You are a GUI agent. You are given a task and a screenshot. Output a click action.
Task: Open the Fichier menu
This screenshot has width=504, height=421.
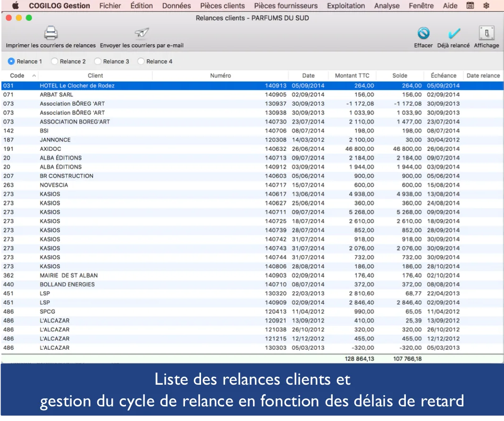[110, 6]
